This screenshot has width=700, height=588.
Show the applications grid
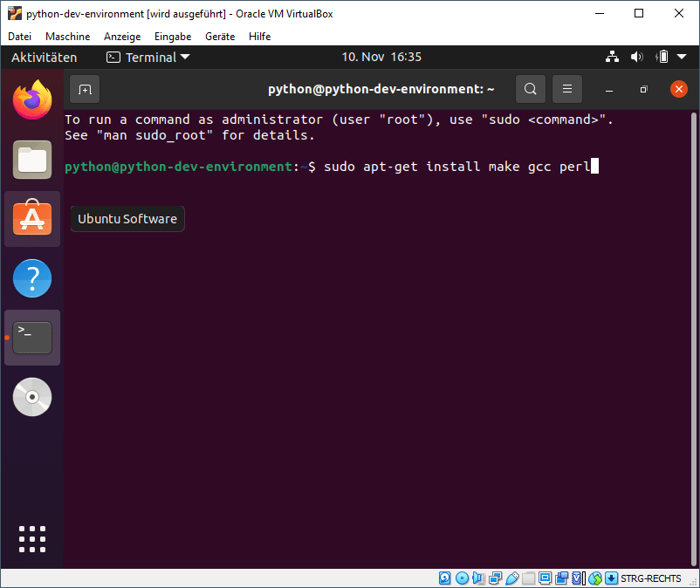click(32, 538)
